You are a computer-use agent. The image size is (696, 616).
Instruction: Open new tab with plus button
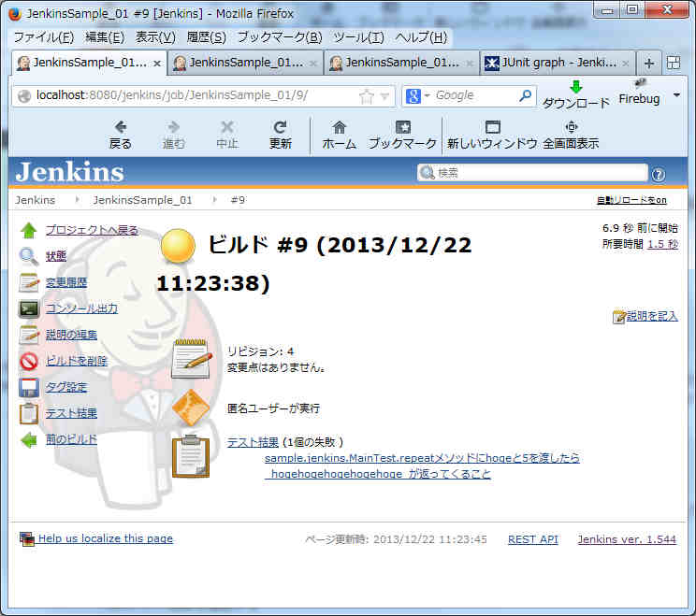(x=649, y=64)
